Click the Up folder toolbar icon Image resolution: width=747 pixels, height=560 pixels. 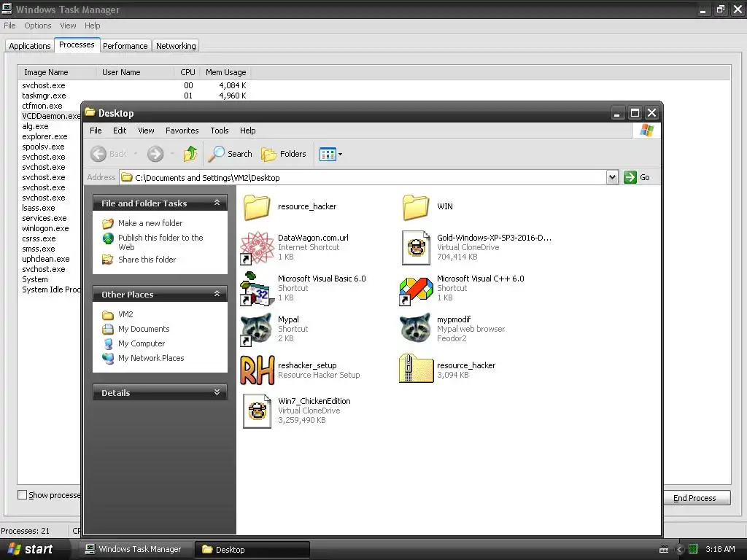point(190,154)
